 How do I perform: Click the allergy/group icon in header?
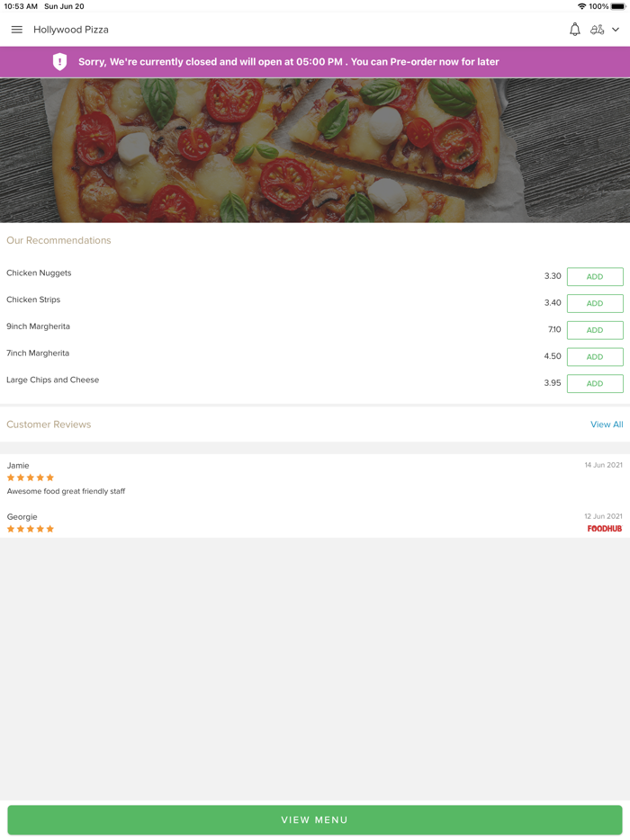(x=598, y=29)
